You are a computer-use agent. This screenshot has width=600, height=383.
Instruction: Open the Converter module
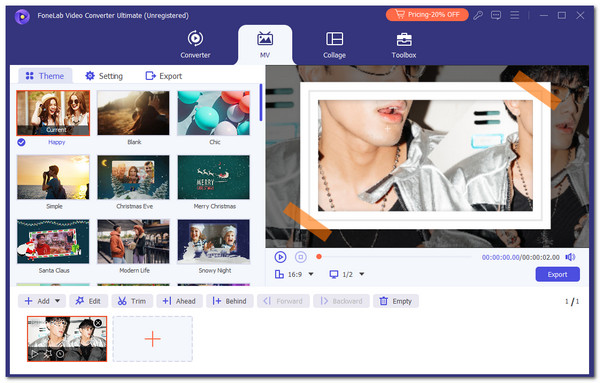195,44
